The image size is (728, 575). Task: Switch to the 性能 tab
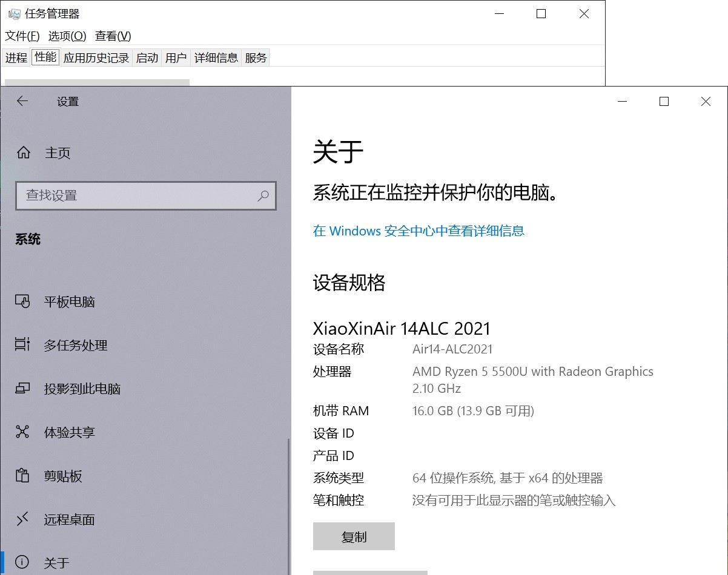point(45,57)
